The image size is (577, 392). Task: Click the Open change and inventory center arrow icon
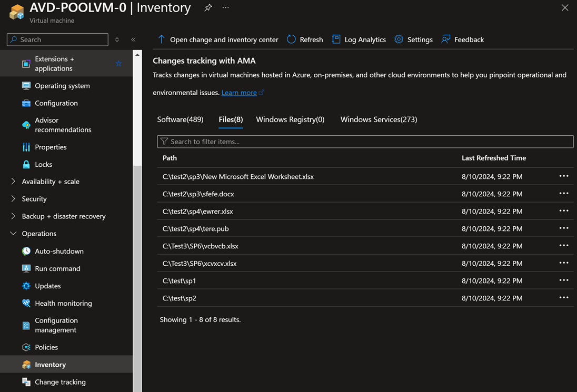click(161, 39)
